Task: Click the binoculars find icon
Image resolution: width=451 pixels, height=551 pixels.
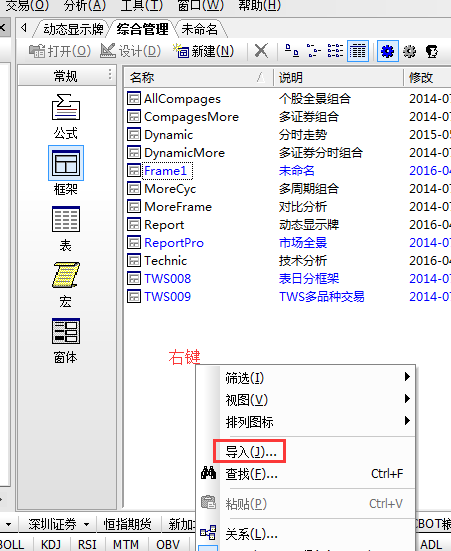Action: pyautogui.click(x=208, y=473)
